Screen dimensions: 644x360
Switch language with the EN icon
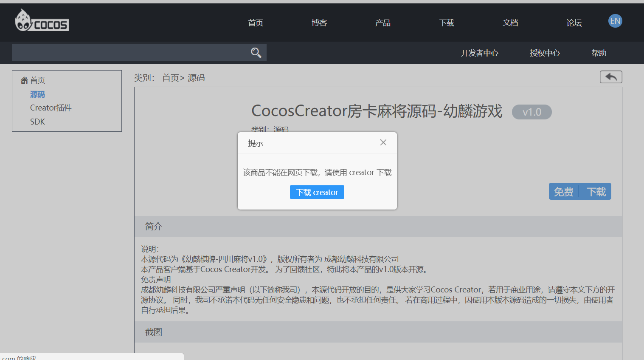click(615, 21)
